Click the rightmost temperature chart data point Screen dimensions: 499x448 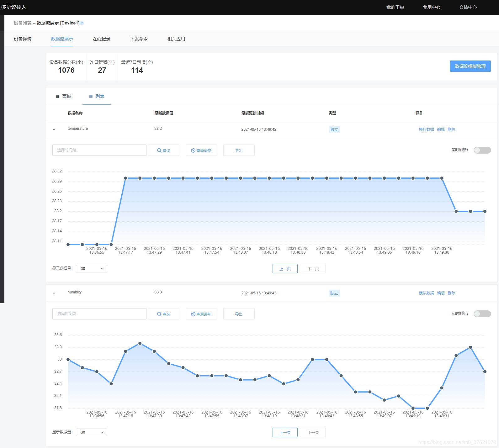click(485, 211)
